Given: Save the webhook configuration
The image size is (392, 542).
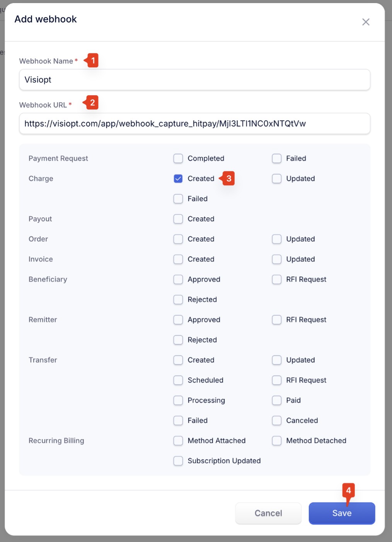Looking at the screenshot, I should (342, 513).
